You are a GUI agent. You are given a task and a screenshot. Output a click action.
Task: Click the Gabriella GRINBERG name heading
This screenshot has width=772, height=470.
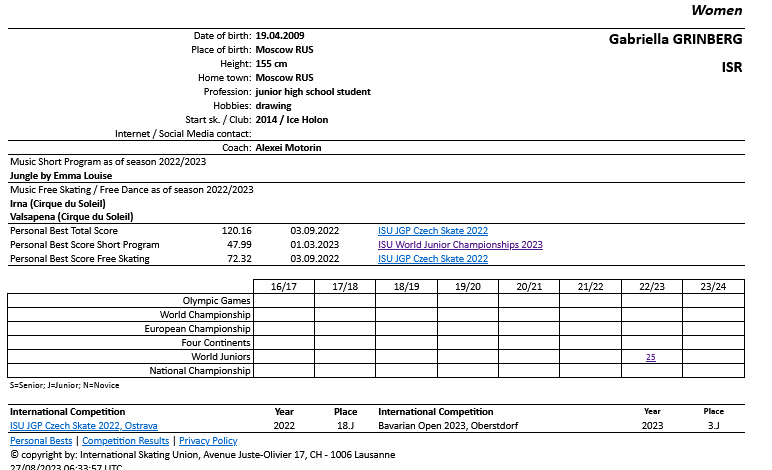click(675, 40)
